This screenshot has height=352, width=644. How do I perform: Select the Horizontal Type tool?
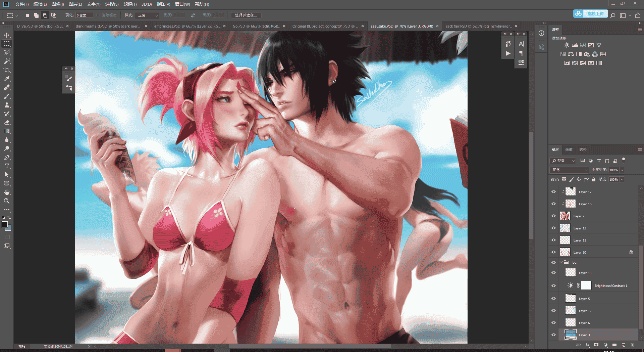[x=7, y=166]
